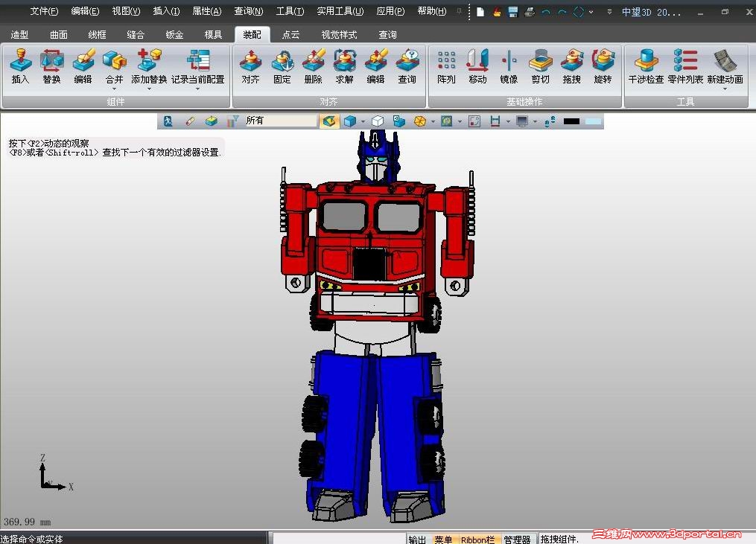Click the 输出 button in status bar
Viewport: 756px width, 544px height.
[x=417, y=540]
